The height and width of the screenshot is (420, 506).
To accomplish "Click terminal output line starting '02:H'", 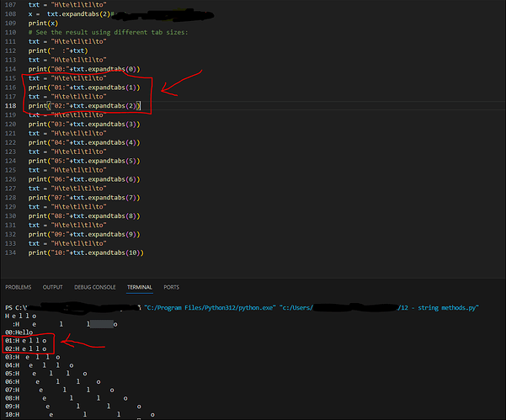I will 26,348.
